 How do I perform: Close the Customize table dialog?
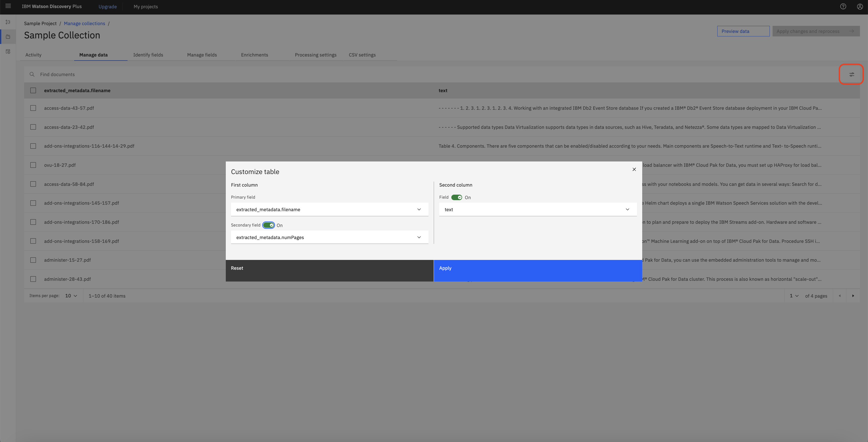coord(634,170)
